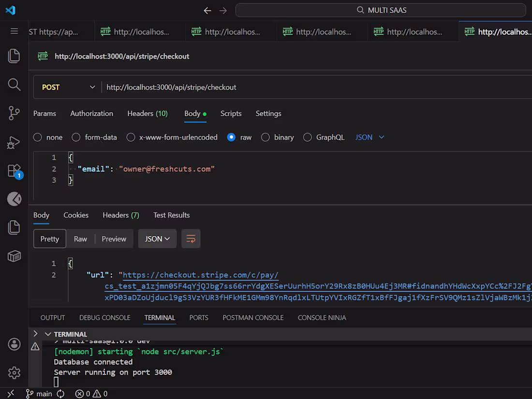Click the email line in request body editor
This screenshot has height=399, width=532.
pos(146,169)
